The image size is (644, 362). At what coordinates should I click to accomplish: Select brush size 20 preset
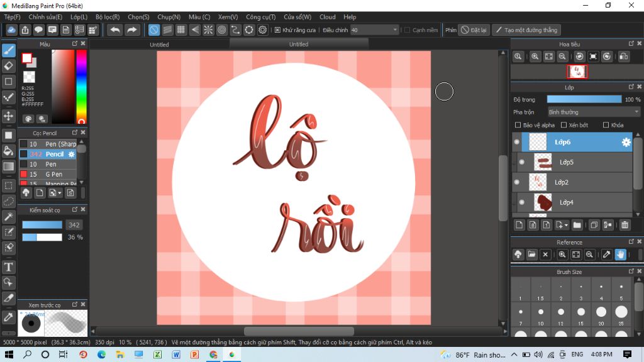pyautogui.click(x=601, y=314)
